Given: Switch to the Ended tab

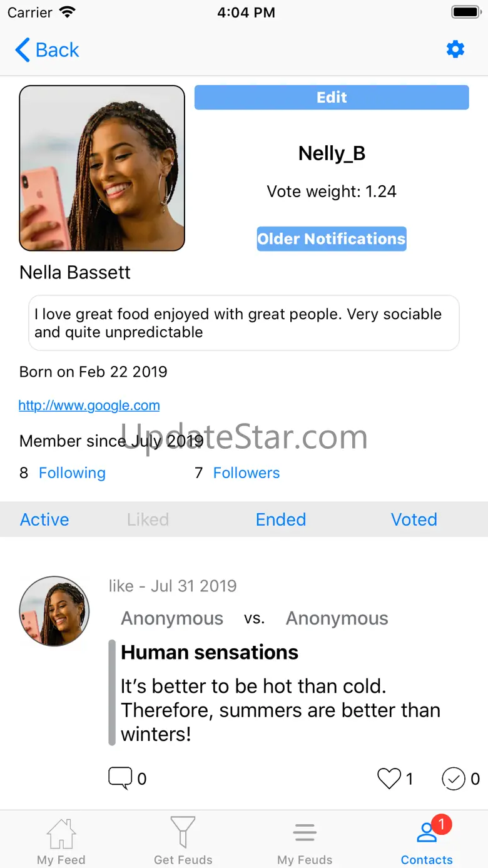Looking at the screenshot, I should pos(281,519).
